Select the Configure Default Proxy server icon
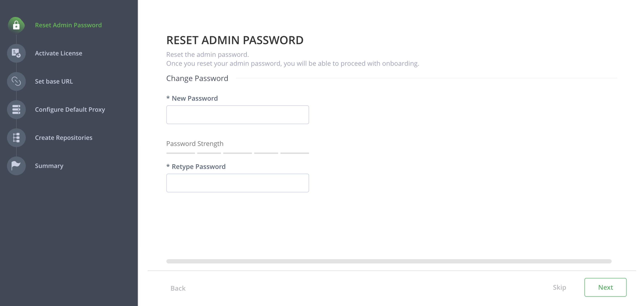Image resolution: width=644 pixels, height=306 pixels. coord(16,109)
